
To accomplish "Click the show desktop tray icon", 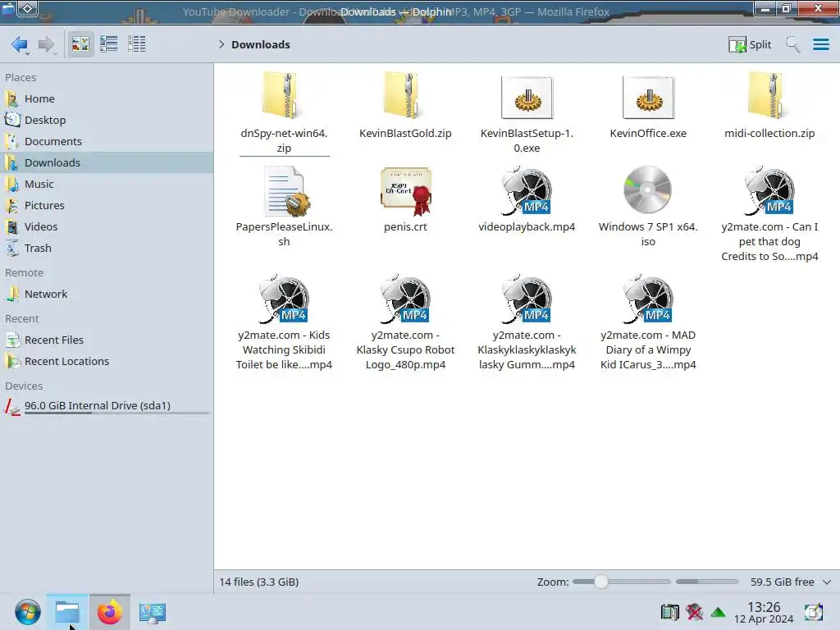I will pyautogui.click(x=813, y=612).
